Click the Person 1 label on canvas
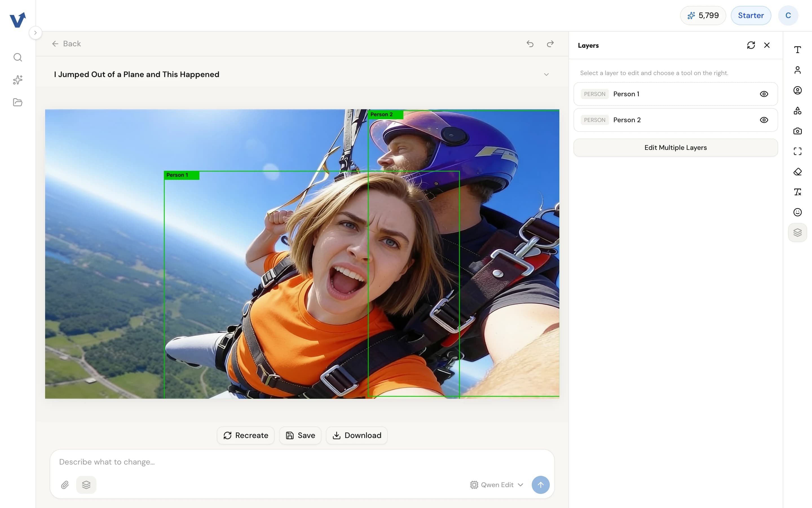Image resolution: width=812 pixels, height=508 pixels. point(182,175)
